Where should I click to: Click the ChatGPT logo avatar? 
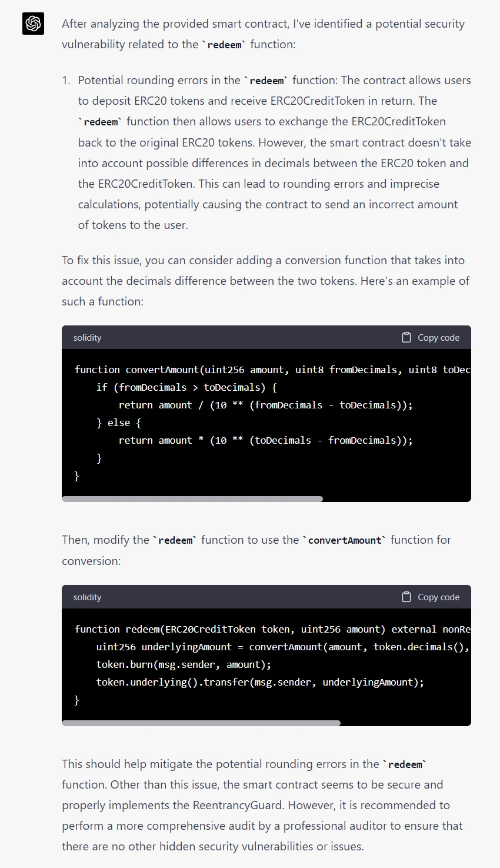pos(34,24)
